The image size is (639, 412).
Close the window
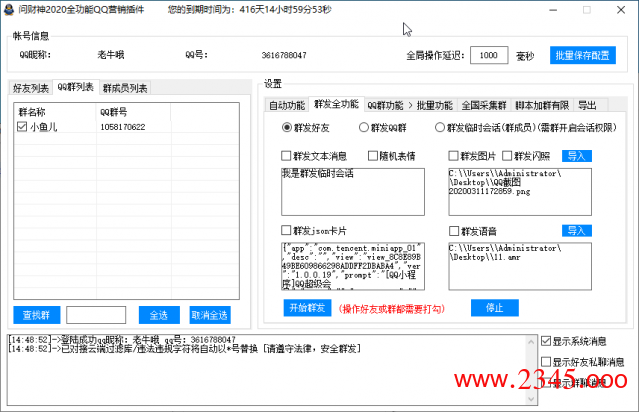(x=621, y=10)
